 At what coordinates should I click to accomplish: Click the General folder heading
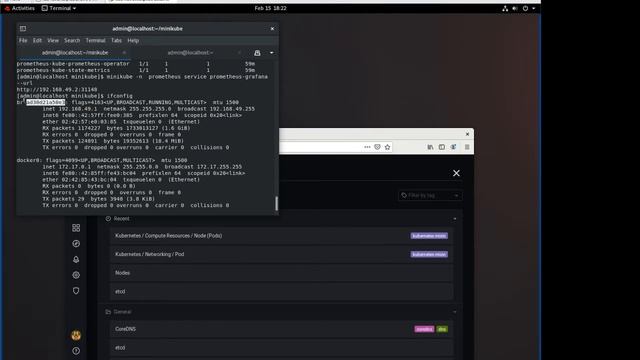point(122,312)
